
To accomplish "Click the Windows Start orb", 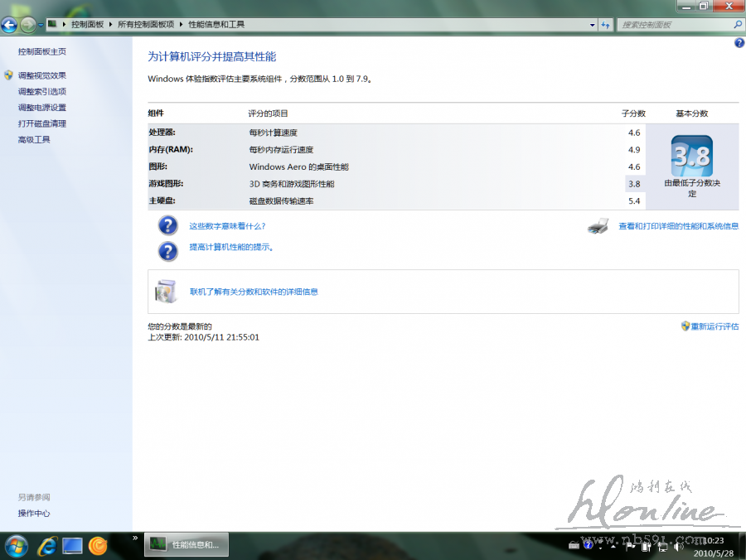I will click(17, 545).
